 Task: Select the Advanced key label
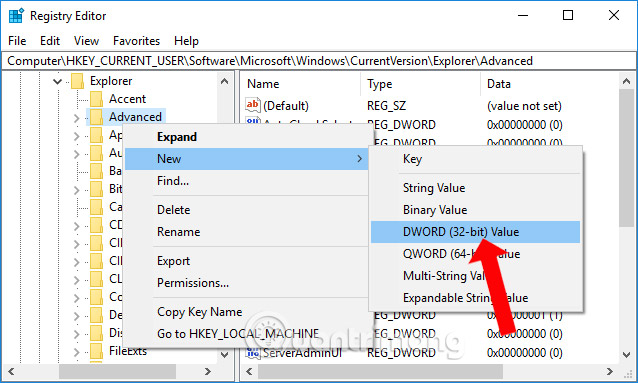tap(135, 117)
